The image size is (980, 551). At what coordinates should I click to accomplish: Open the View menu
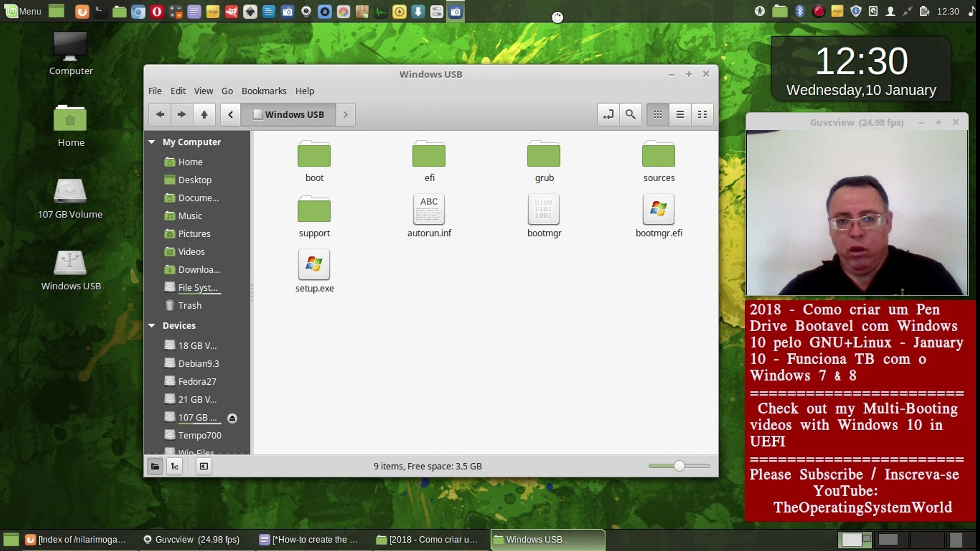click(203, 91)
